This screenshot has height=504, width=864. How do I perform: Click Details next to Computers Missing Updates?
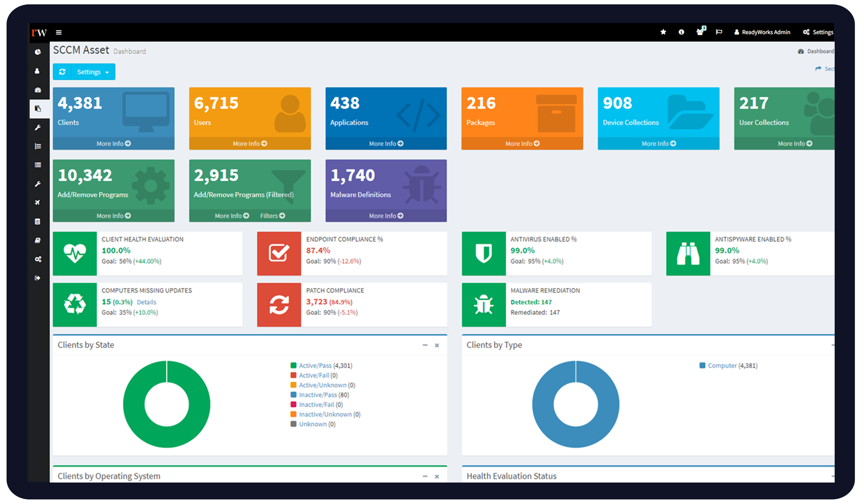[x=147, y=302]
